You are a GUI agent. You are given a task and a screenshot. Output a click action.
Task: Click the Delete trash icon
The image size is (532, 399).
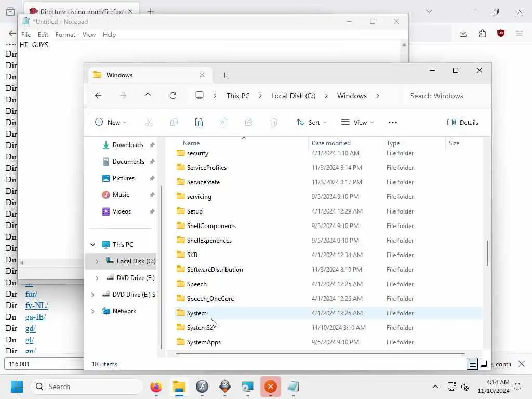(x=274, y=123)
